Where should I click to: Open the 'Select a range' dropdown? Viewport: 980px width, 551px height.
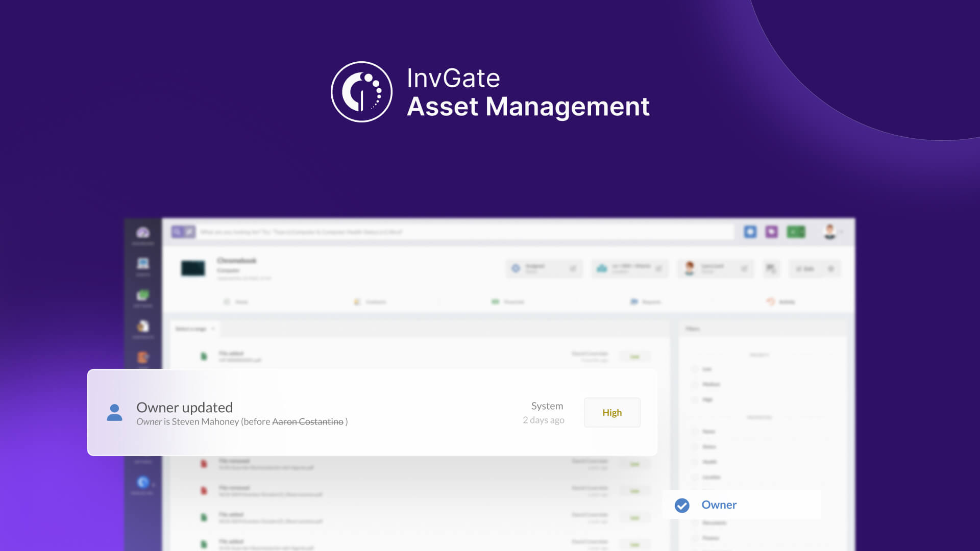195,329
